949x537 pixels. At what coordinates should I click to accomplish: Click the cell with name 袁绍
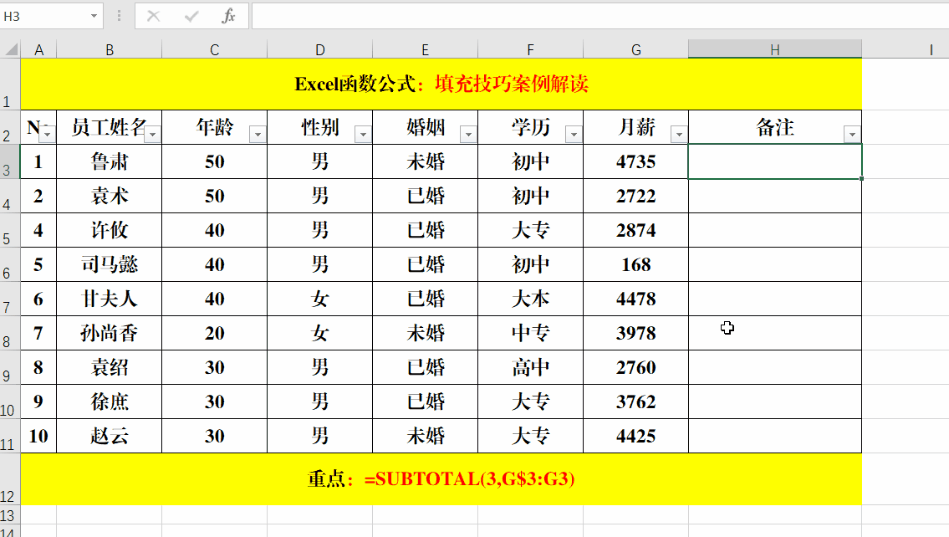tap(110, 367)
